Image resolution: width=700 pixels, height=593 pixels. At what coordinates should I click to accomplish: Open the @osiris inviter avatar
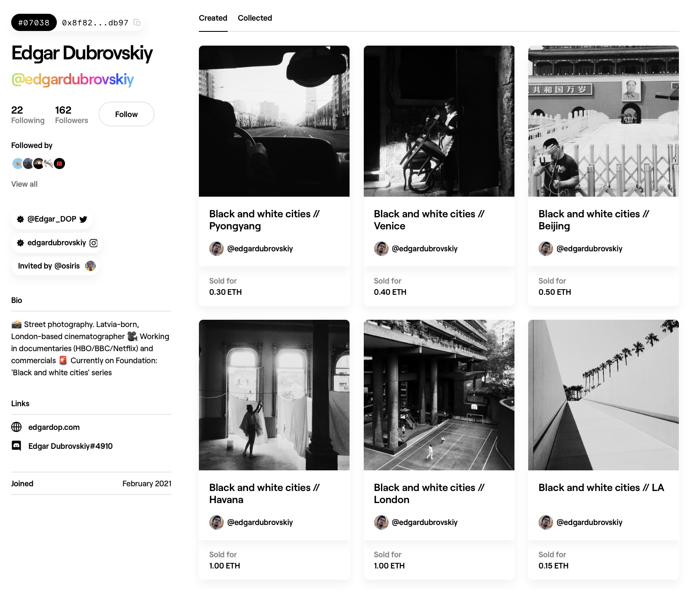pos(90,266)
